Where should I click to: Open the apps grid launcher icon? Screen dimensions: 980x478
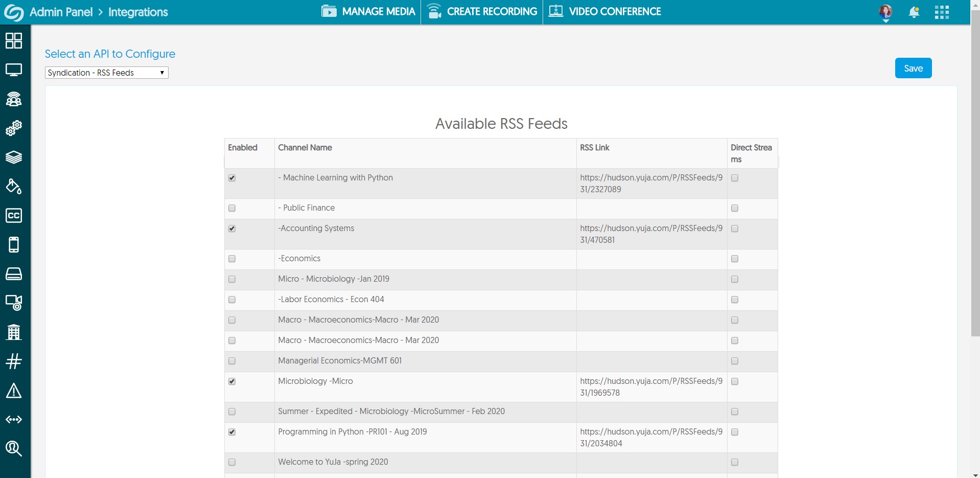942,12
